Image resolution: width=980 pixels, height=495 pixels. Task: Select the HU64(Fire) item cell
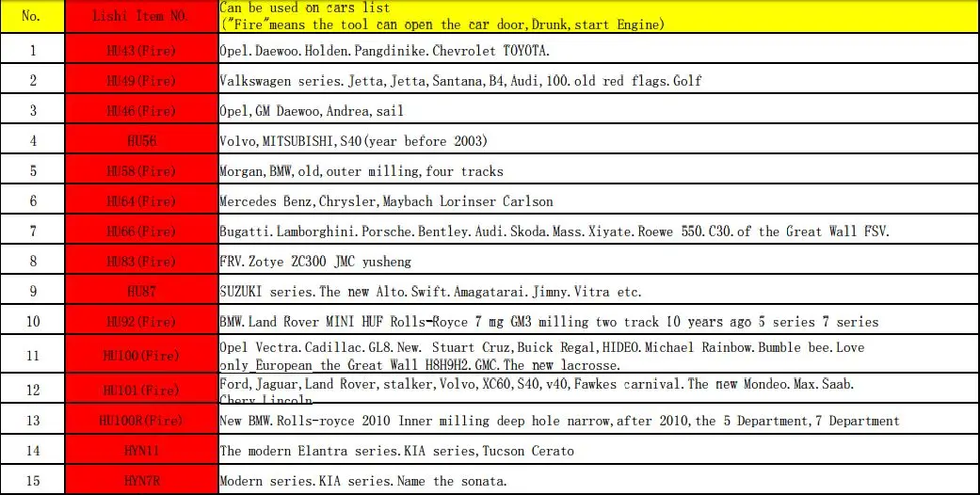141,199
